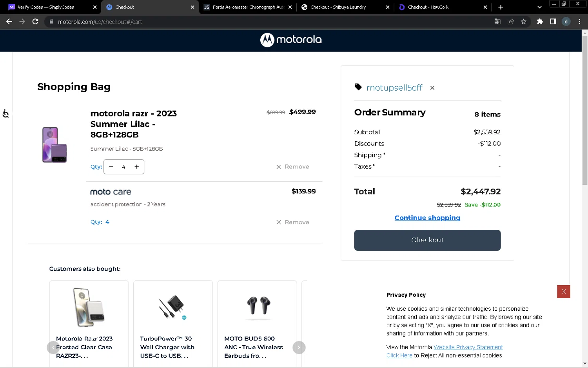Open TurboPower 30 Wall Charger product
The width and height of the screenshot is (588, 368).
coord(173,324)
